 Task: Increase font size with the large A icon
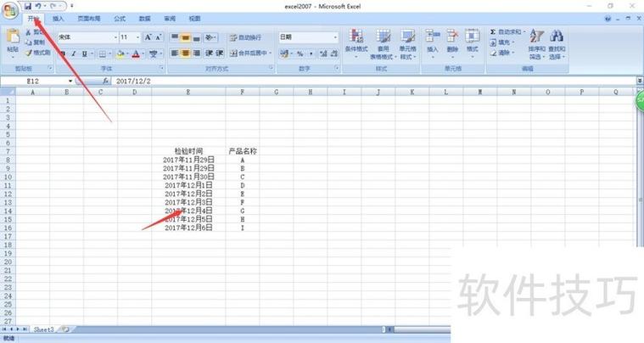pos(148,37)
